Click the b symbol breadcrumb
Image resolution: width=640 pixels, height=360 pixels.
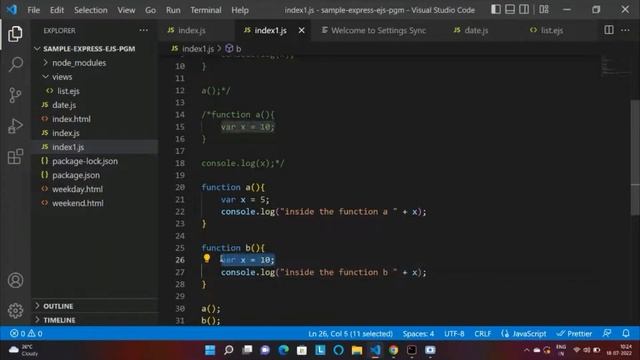coord(233,49)
